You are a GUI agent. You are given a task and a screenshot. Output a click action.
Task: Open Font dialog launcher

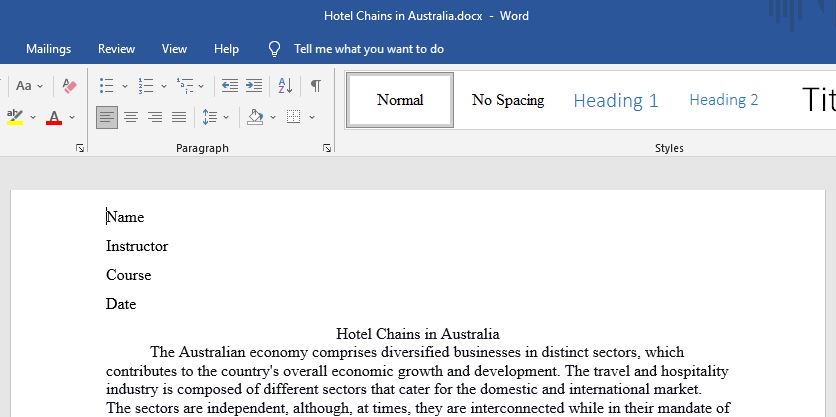pyautogui.click(x=80, y=148)
